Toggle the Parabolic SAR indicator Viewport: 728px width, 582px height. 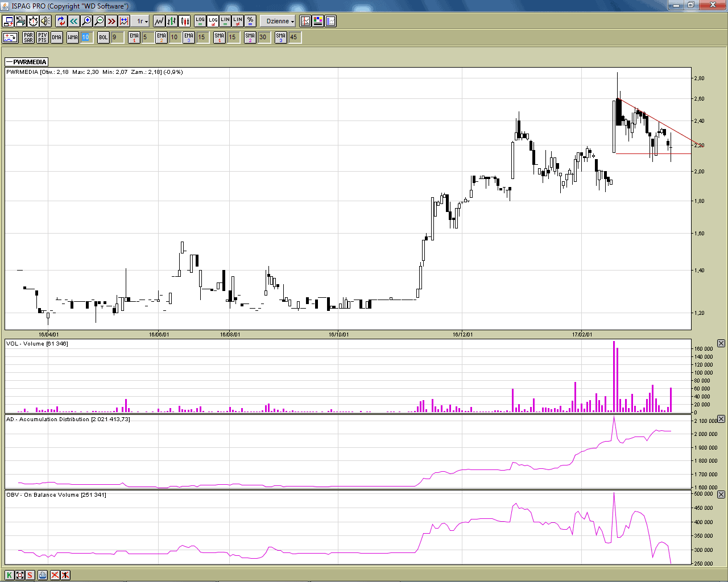pyautogui.click(x=28, y=38)
